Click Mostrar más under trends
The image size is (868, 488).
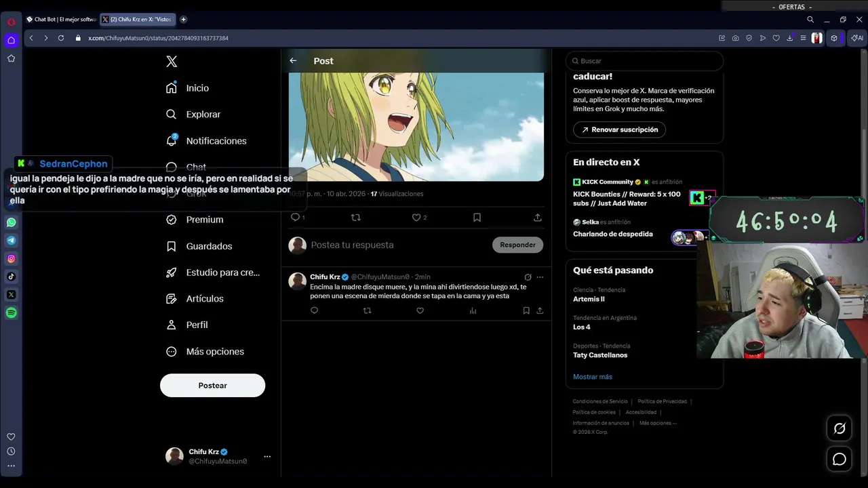pyautogui.click(x=592, y=377)
